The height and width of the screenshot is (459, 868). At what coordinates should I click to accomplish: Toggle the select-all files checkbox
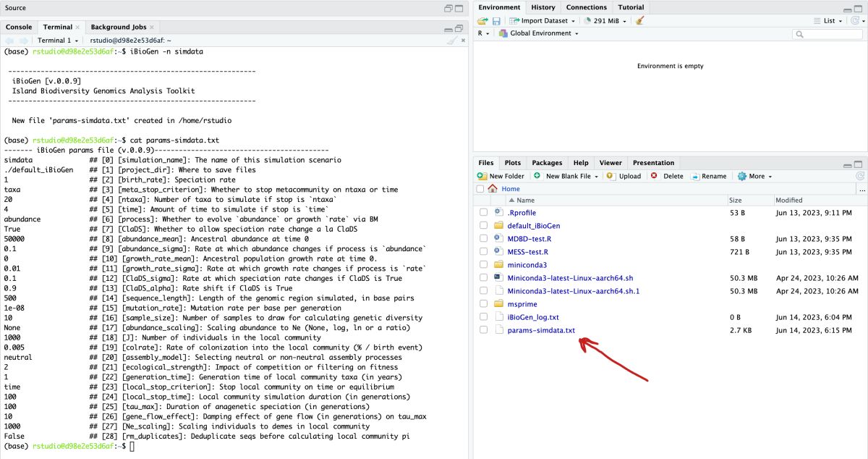point(481,189)
